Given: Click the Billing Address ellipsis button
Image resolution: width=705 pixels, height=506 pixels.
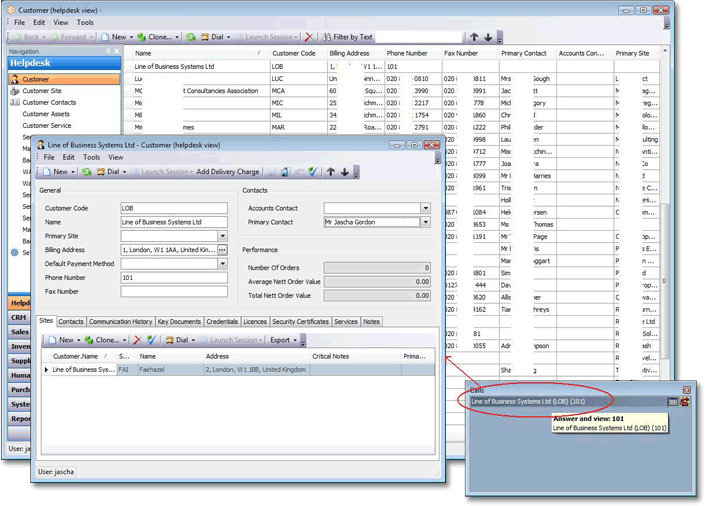Looking at the screenshot, I should tap(222, 250).
